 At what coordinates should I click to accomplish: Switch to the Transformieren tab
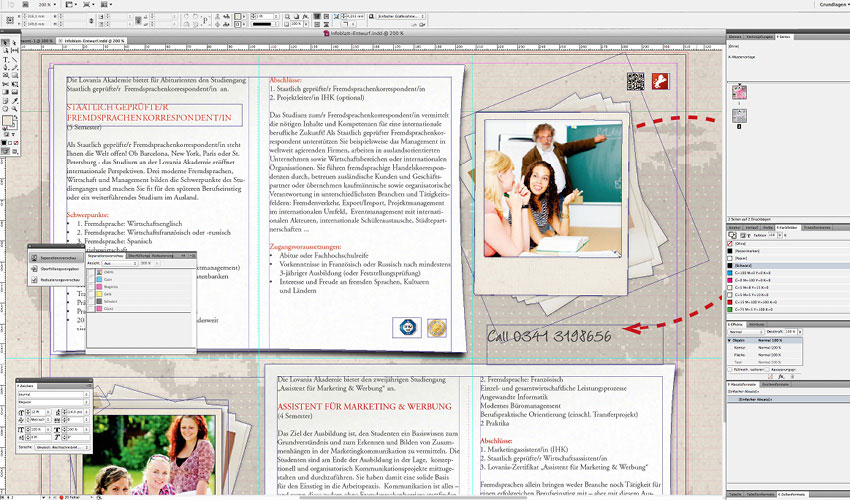(817, 228)
